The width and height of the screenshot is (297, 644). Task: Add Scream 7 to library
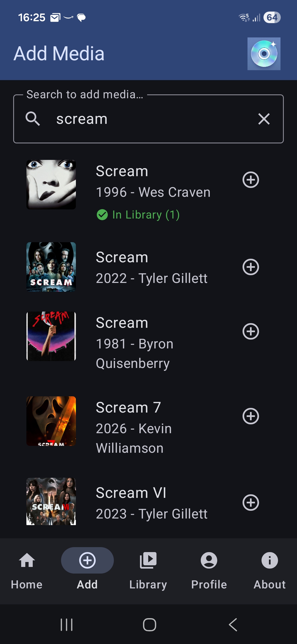(251, 416)
